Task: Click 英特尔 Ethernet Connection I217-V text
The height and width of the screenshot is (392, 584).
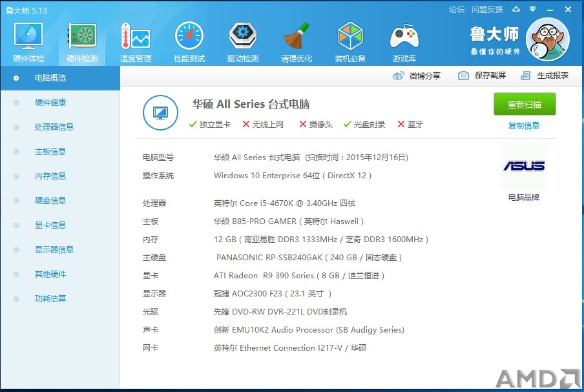Action: (290, 348)
